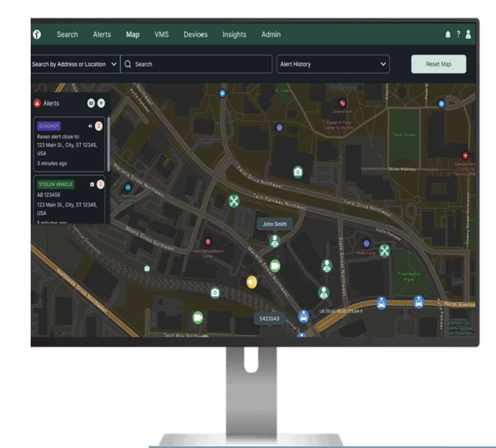Select the drone marker near Tech Parkway Northwest
This screenshot has width=496, height=448.
[x=234, y=201]
